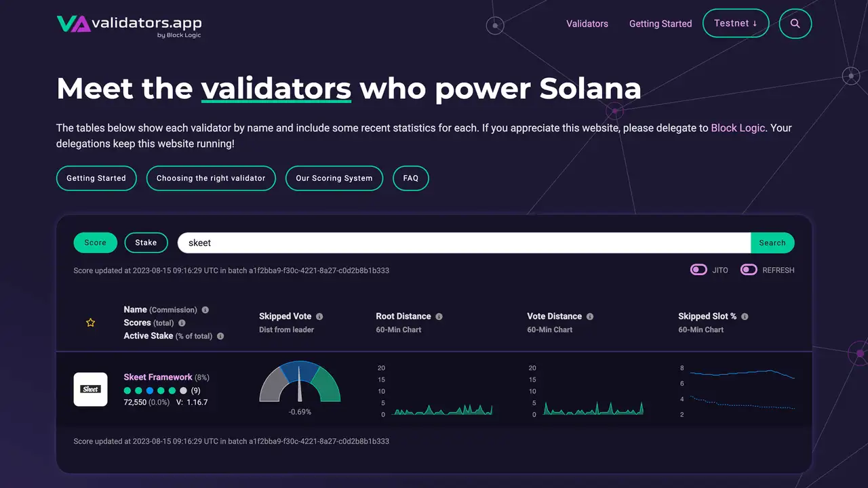Click the yellow star watchlist icon
This screenshot has height=488, width=868.
tap(90, 323)
